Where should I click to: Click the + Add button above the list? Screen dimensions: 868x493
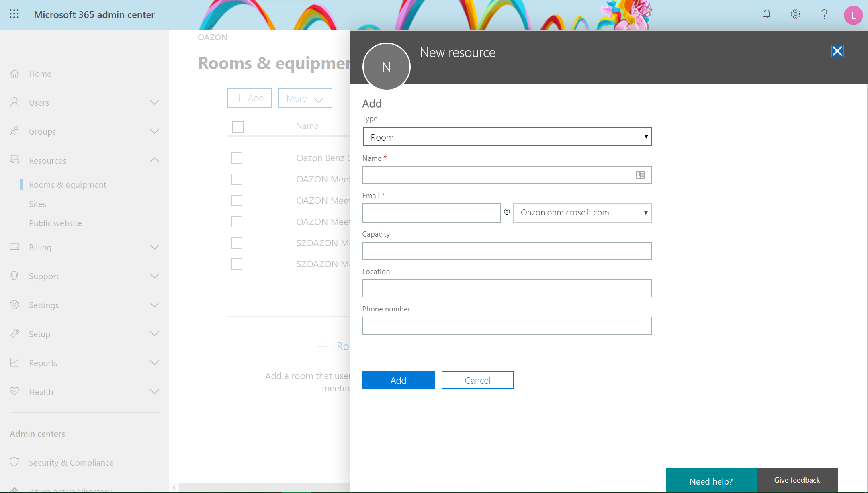click(x=249, y=98)
